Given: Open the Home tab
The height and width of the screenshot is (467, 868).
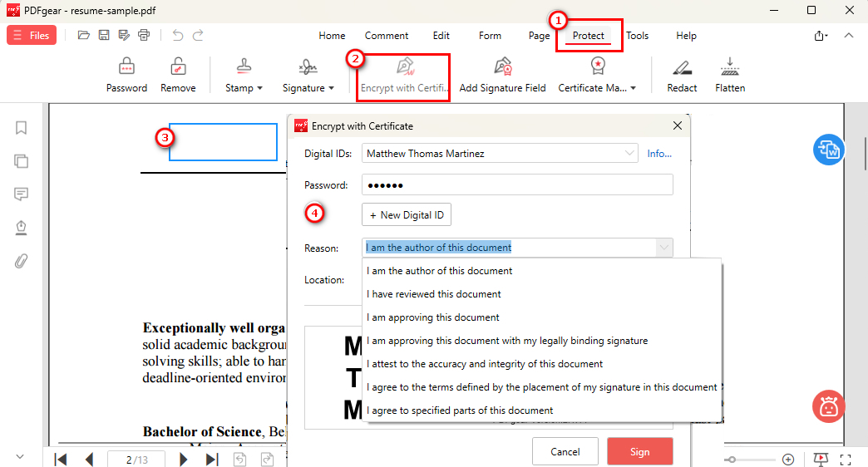Looking at the screenshot, I should [x=332, y=36].
